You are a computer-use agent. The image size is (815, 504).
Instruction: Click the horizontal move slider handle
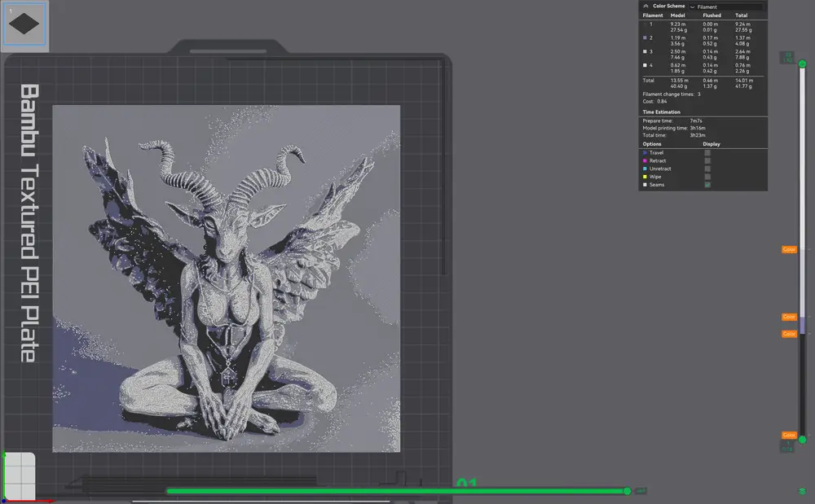[x=628, y=491]
